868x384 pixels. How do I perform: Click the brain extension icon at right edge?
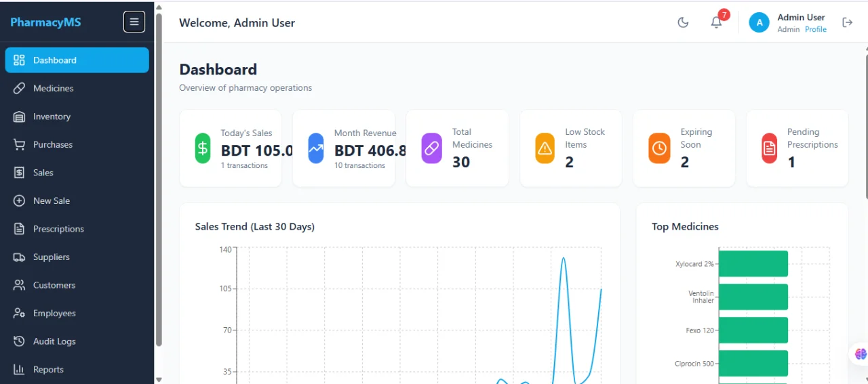click(861, 354)
